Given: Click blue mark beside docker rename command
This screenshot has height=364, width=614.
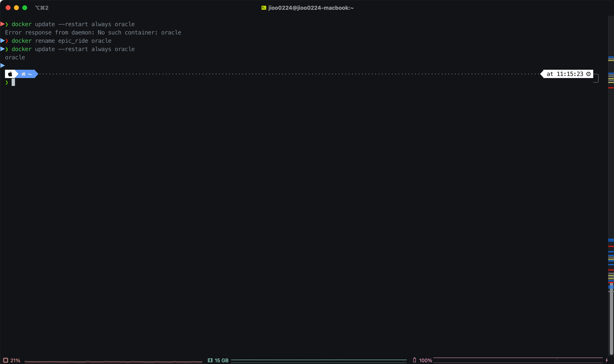Looking at the screenshot, I should (2, 40).
